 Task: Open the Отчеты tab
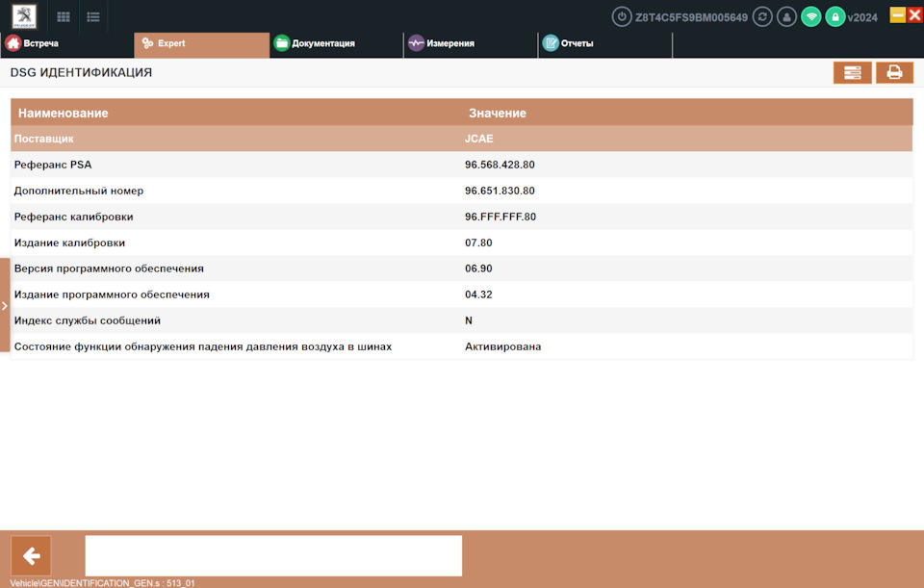(605, 43)
